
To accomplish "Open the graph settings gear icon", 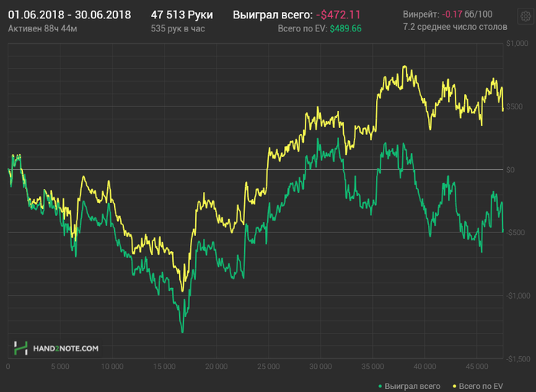I will point(526,16).
